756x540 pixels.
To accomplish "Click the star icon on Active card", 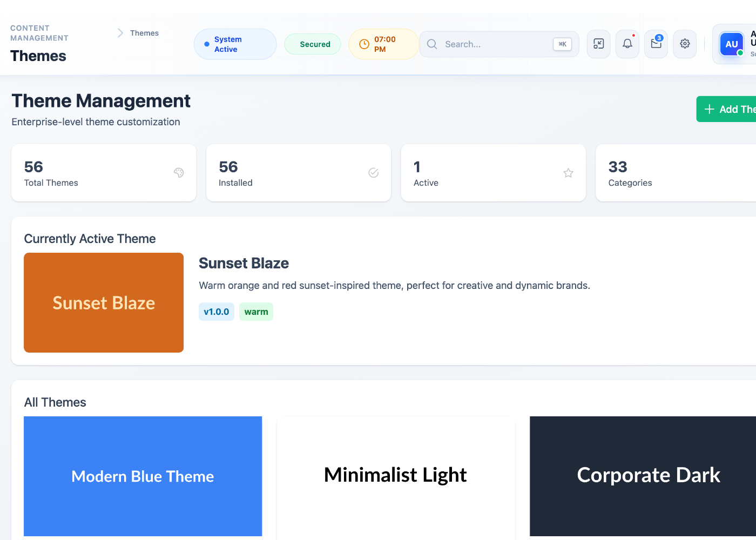I will click(568, 173).
